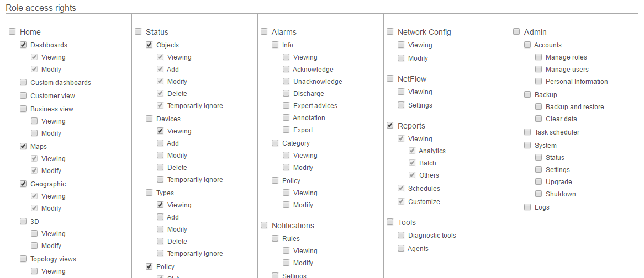Enable Manage roles under Accounts

pyautogui.click(x=539, y=57)
